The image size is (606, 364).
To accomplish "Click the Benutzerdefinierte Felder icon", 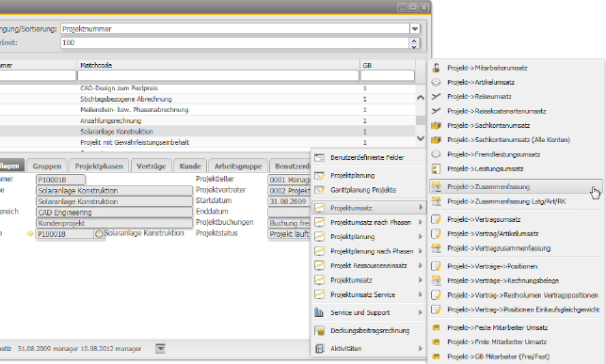I will pyautogui.click(x=319, y=158).
